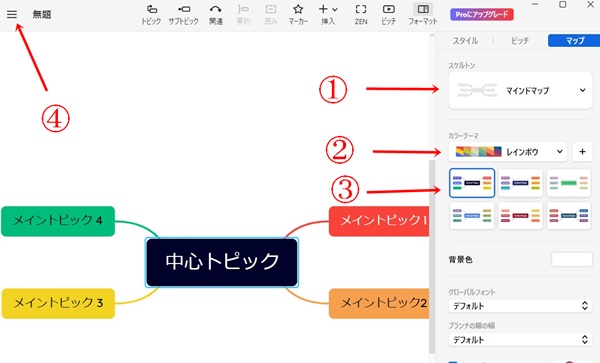Click Proにアップグレード upgrade button
Image resolution: width=600 pixels, height=363 pixels.
482,15
